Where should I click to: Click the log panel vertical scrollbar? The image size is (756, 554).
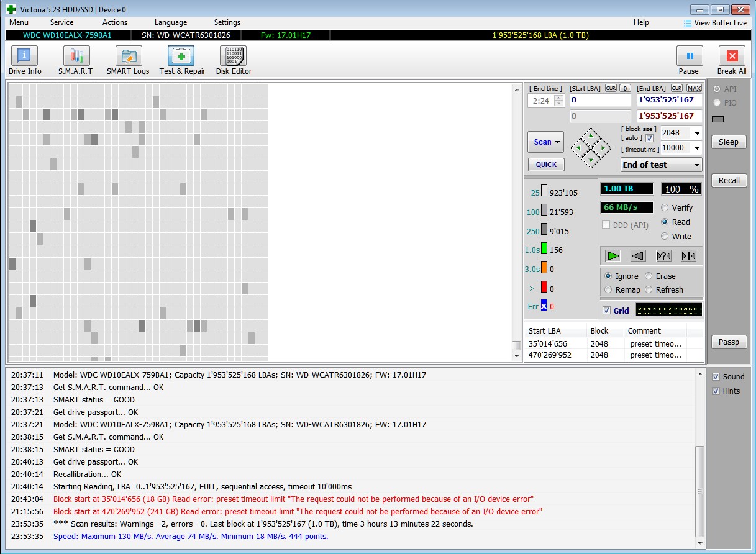pyautogui.click(x=700, y=491)
